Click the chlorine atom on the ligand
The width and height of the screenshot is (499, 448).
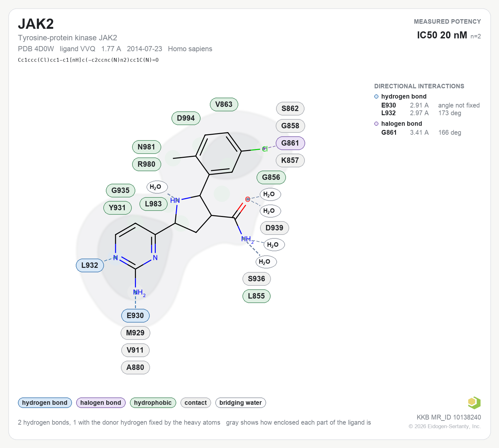(265, 149)
